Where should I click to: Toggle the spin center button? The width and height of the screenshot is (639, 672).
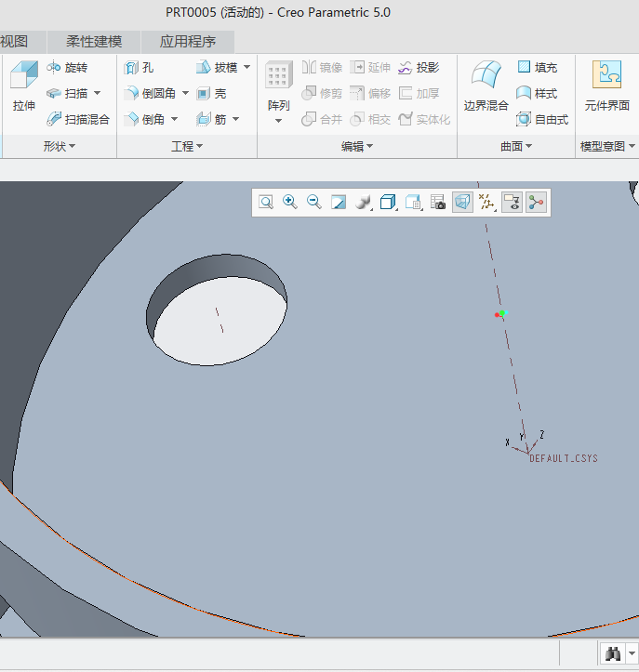(x=536, y=202)
